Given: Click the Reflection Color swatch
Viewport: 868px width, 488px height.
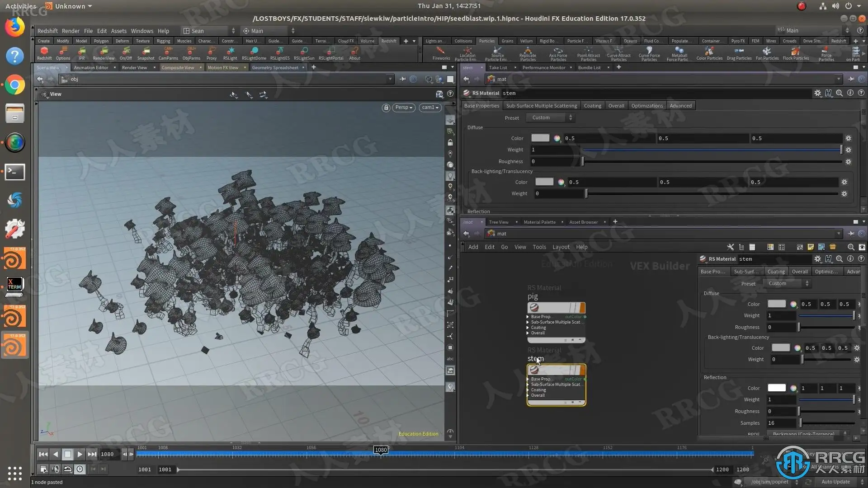Looking at the screenshot, I should 776,388.
